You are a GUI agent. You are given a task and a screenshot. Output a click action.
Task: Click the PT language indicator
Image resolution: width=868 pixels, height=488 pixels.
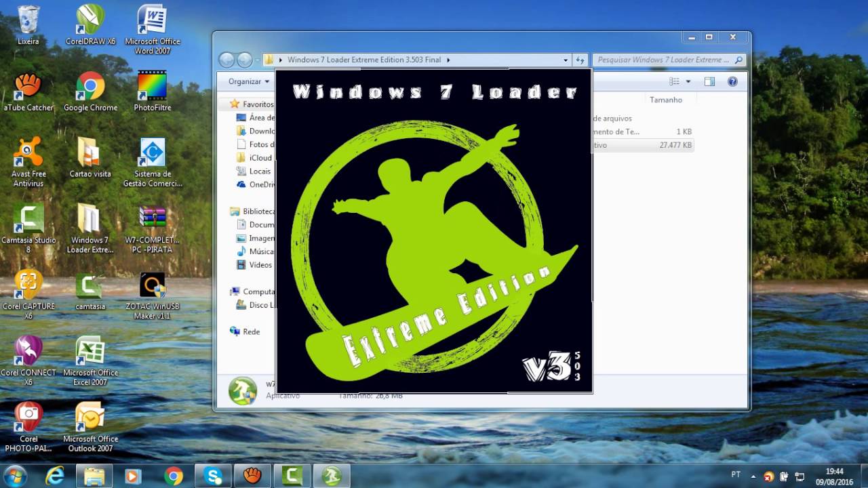coord(736,475)
